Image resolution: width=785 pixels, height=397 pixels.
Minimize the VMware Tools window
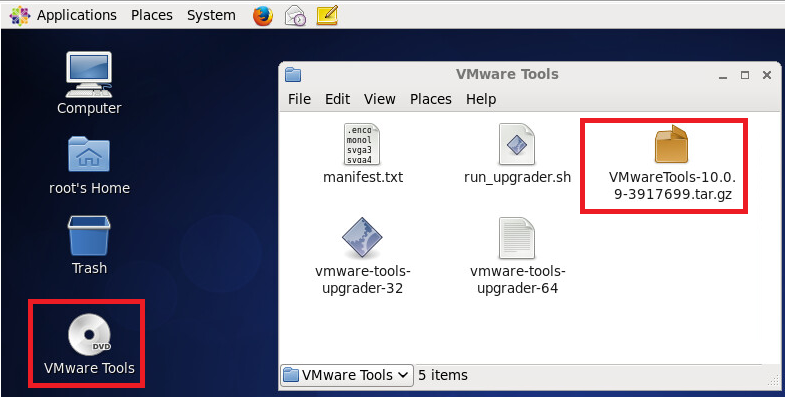[723, 76]
